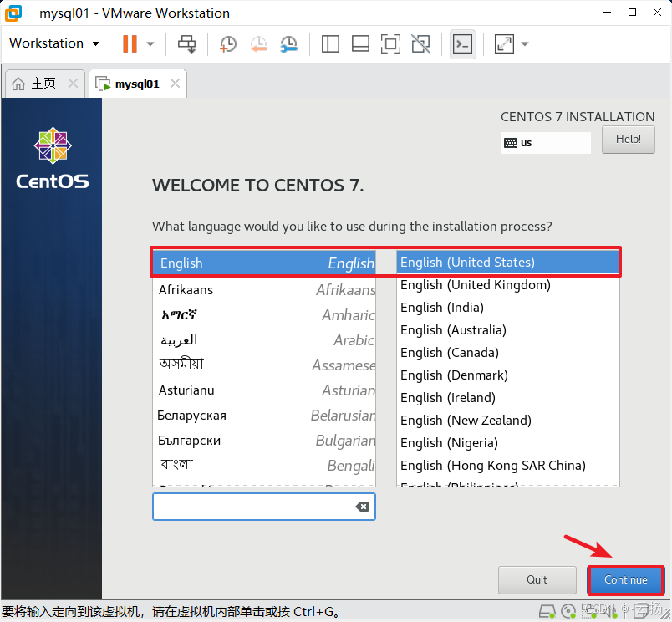
Task: Toggle the library sidebar view icon
Action: (x=330, y=43)
